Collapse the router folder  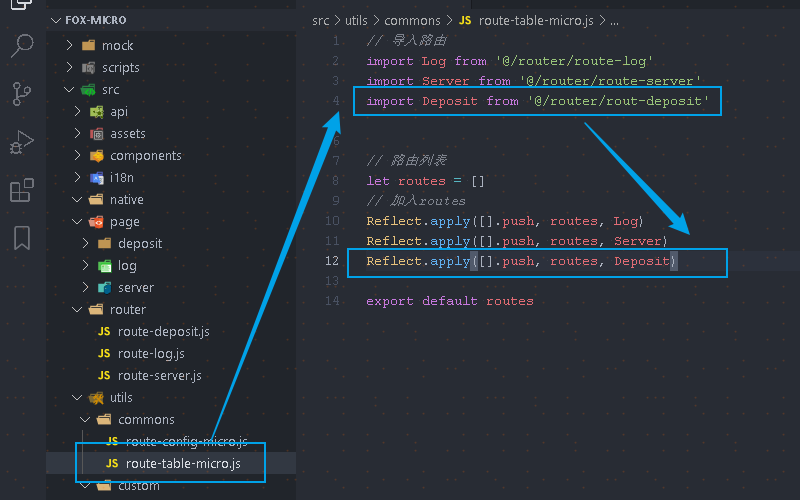pyautogui.click(x=127, y=310)
